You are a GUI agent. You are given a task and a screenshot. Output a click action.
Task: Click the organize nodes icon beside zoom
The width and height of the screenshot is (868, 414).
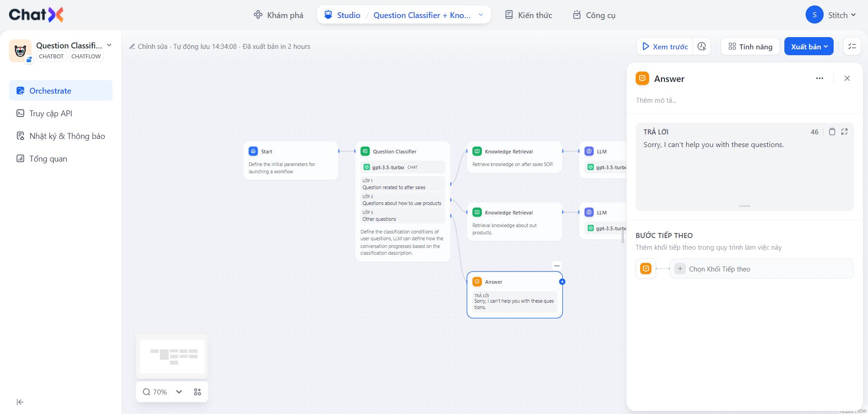click(x=198, y=392)
